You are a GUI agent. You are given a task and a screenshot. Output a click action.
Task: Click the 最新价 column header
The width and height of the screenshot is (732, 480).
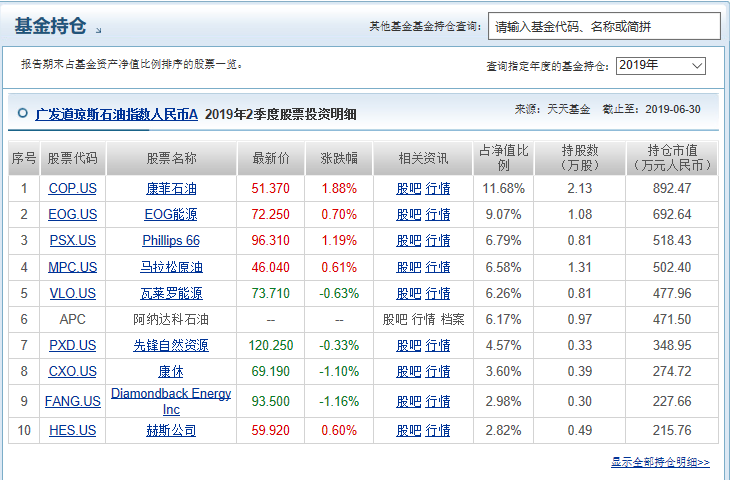click(271, 158)
